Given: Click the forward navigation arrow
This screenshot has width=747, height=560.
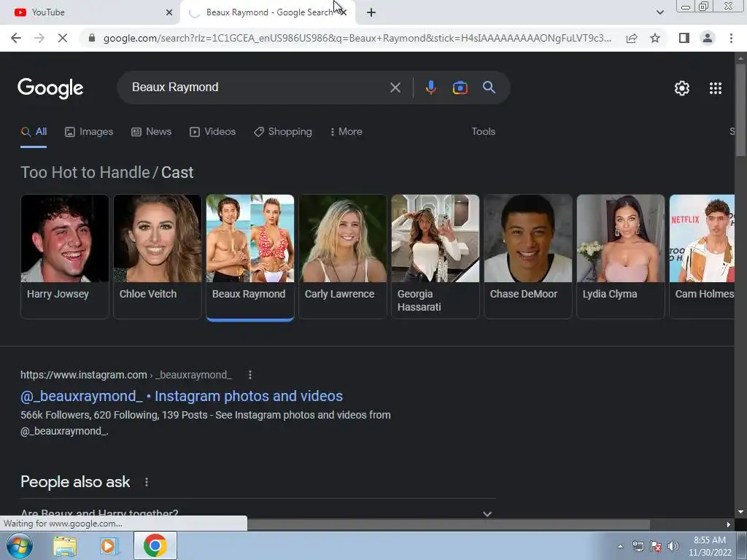Looking at the screenshot, I should click(39, 38).
